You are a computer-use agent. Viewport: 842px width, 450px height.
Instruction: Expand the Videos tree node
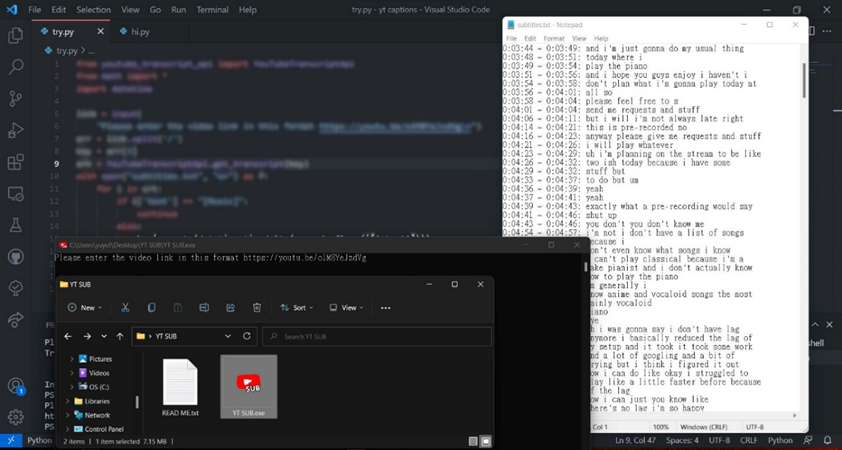coord(72,373)
